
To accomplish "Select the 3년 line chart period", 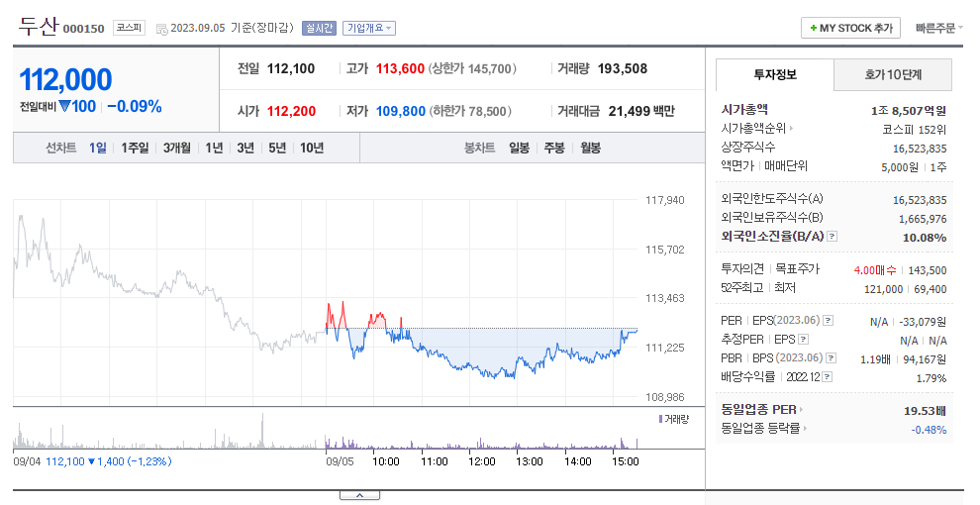I will 245,149.
